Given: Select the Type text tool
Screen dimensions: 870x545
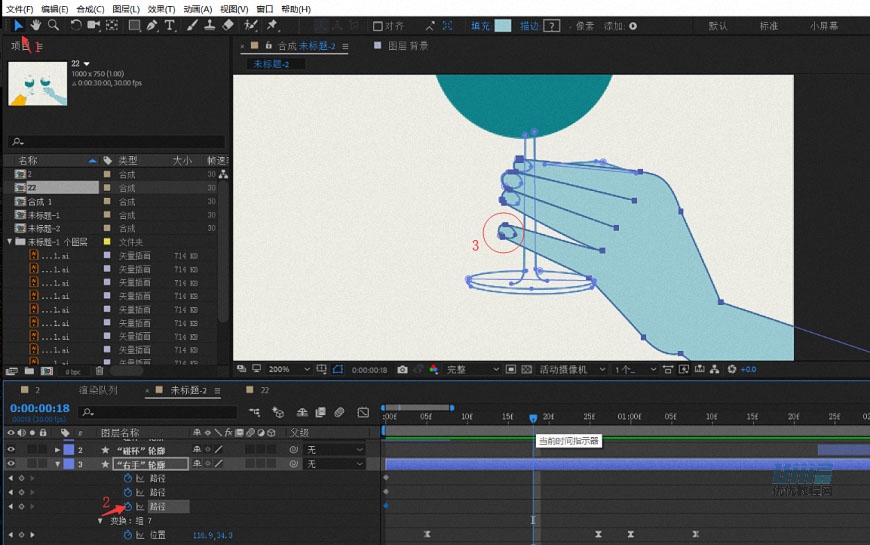Looking at the screenshot, I should click(170, 25).
